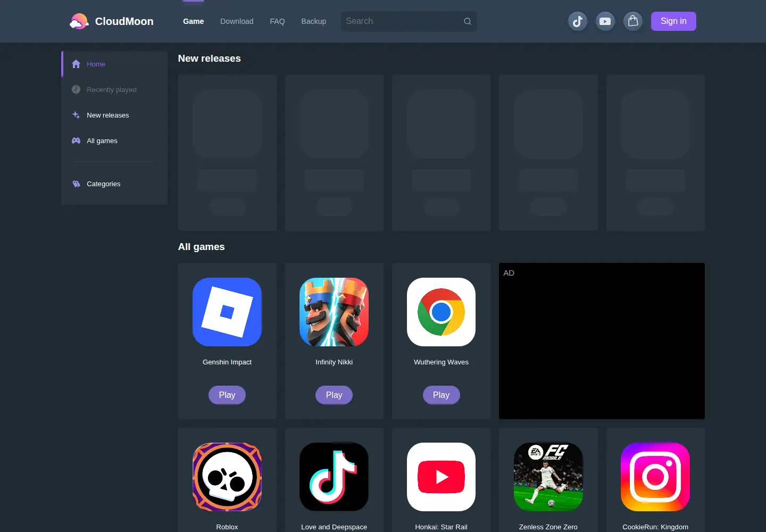
Task: Click the Infinity Nikki title text
Action: coord(334,362)
